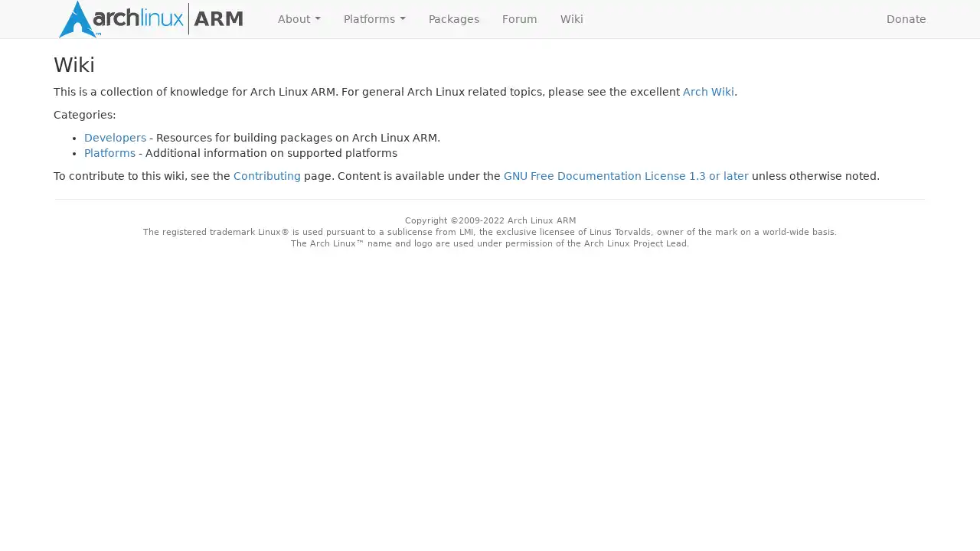Click the Donate link at top right
The width and height of the screenshot is (980, 551).
[906, 19]
